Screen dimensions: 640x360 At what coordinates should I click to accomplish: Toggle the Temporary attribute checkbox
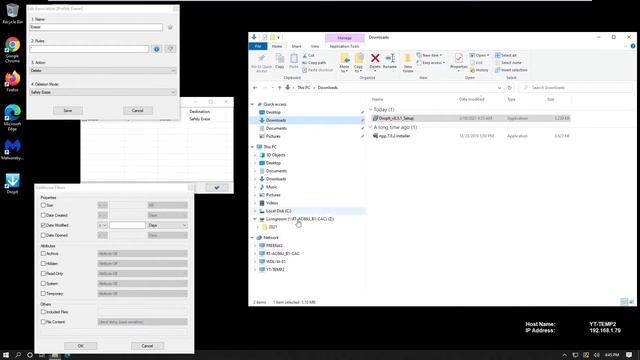43,293
